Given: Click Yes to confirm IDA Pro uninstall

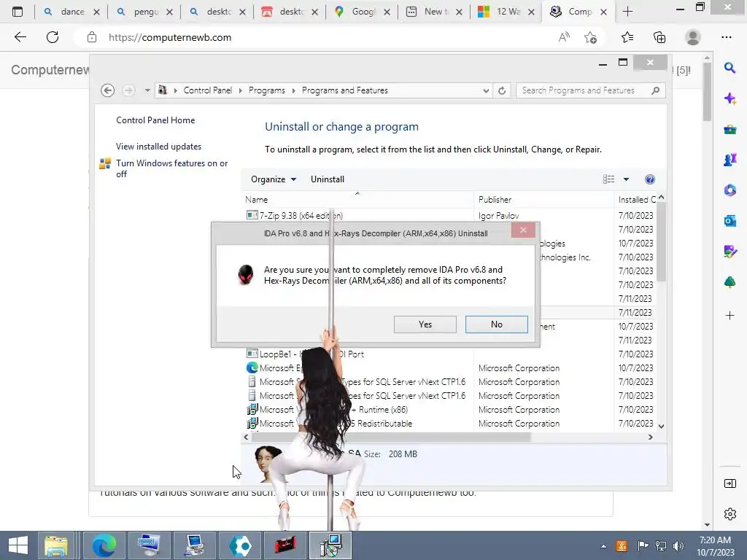Looking at the screenshot, I should click(425, 324).
